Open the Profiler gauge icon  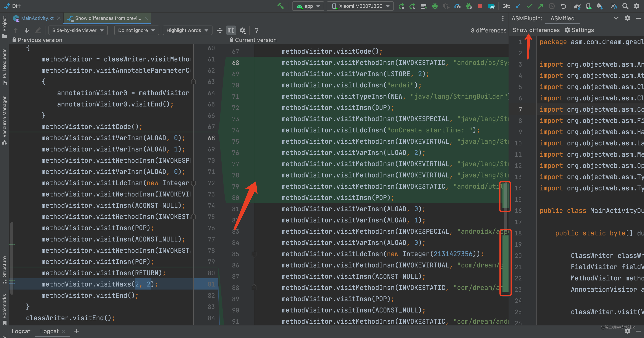[x=457, y=6]
